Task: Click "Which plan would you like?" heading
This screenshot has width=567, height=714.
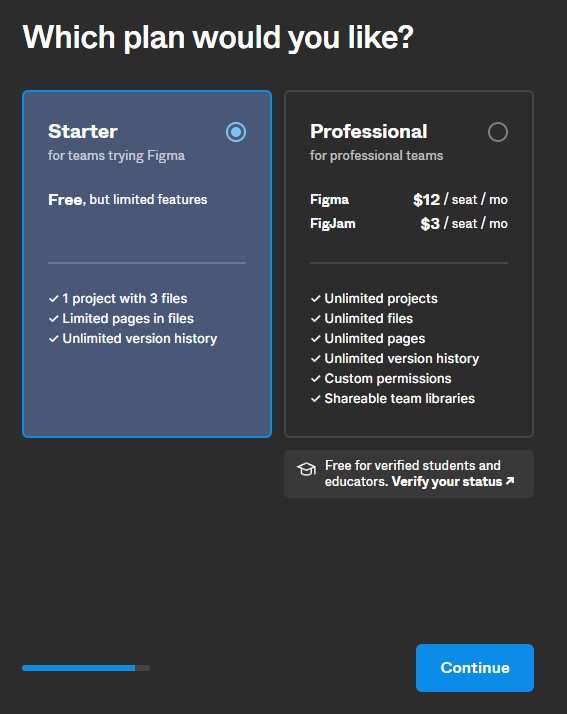Action: (218, 37)
